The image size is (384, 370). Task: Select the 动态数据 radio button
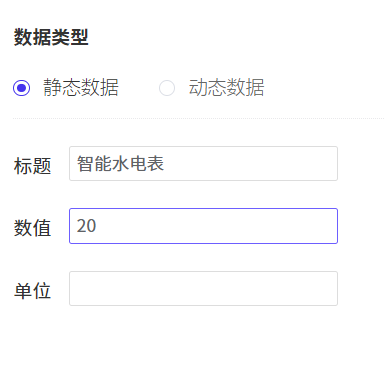click(167, 88)
